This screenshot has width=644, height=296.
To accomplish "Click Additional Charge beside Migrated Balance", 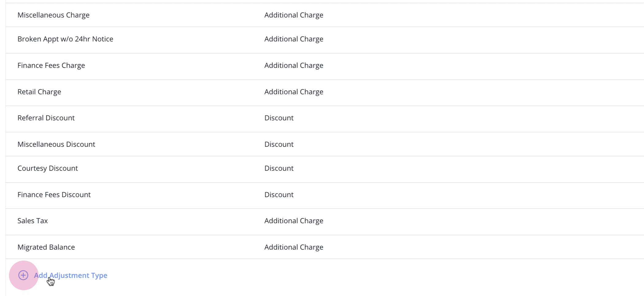I will [294, 247].
